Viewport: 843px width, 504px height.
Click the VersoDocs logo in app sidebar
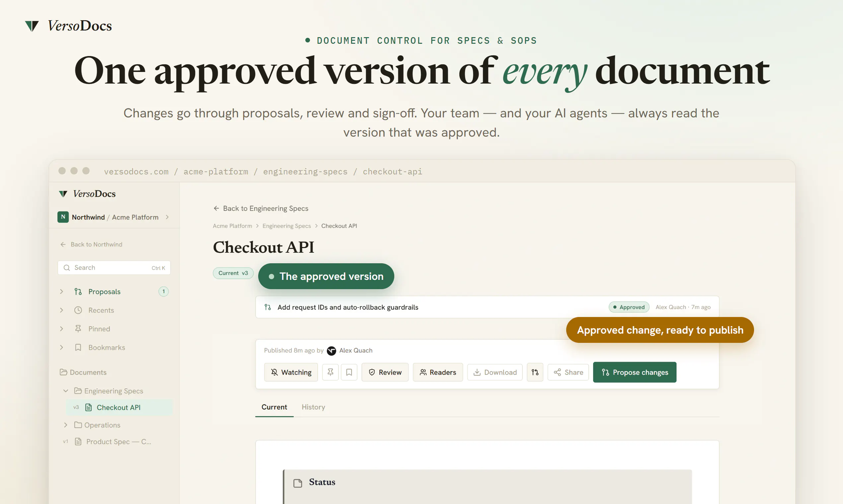[87, 194]
